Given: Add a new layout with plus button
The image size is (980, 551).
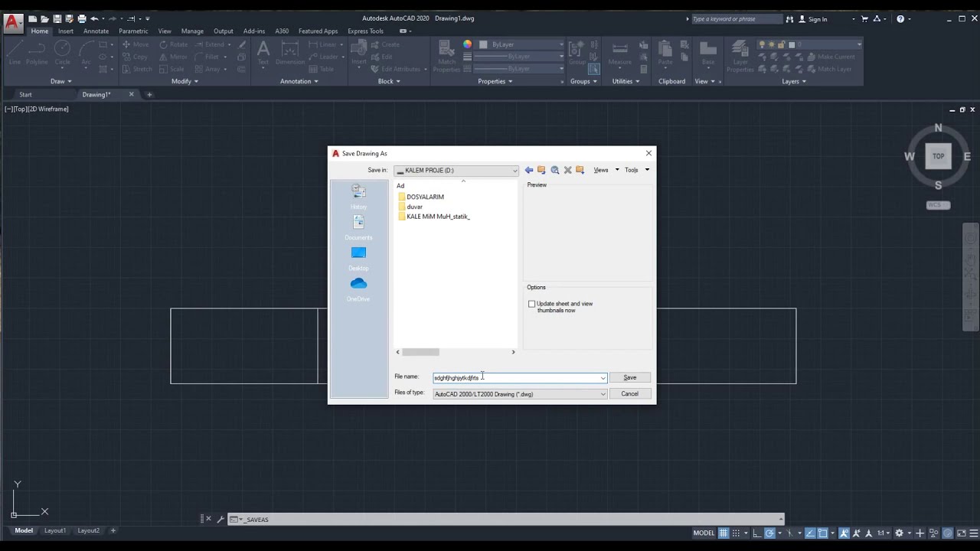Looking at the screenshot, I should click(113, 530).
